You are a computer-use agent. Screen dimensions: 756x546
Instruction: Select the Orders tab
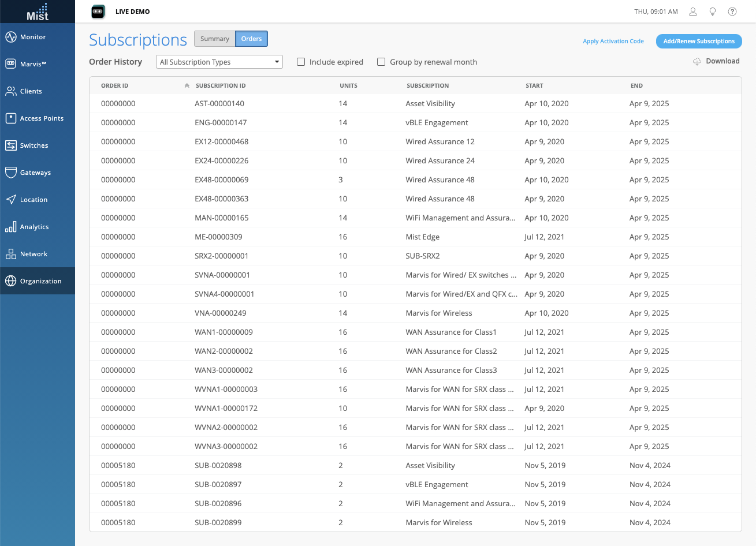251,39
